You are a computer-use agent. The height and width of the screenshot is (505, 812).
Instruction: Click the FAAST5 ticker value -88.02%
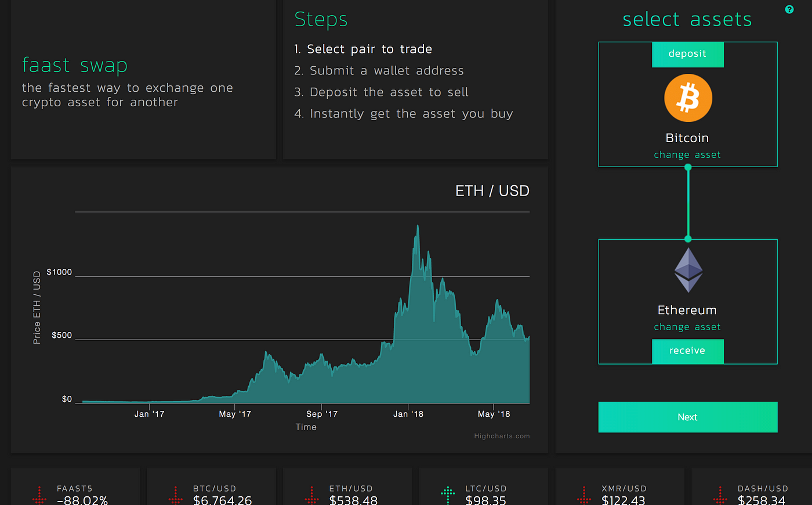tap(82, 500)
